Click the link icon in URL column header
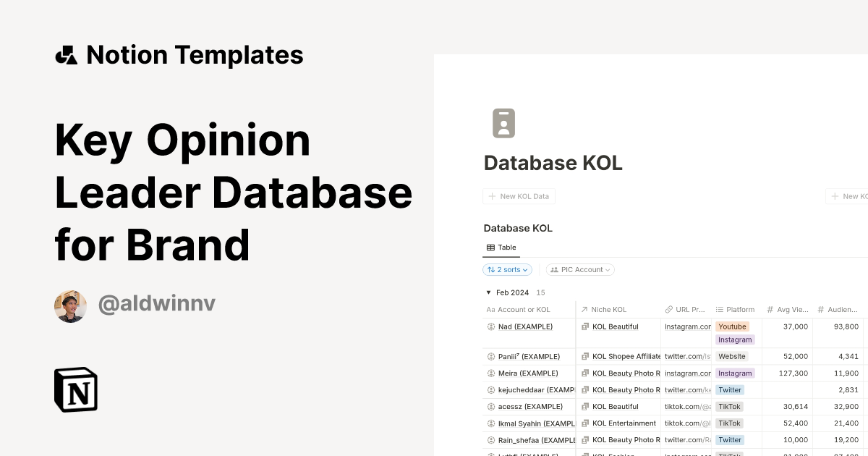This screenshot has width=868, height=456. 670,309
